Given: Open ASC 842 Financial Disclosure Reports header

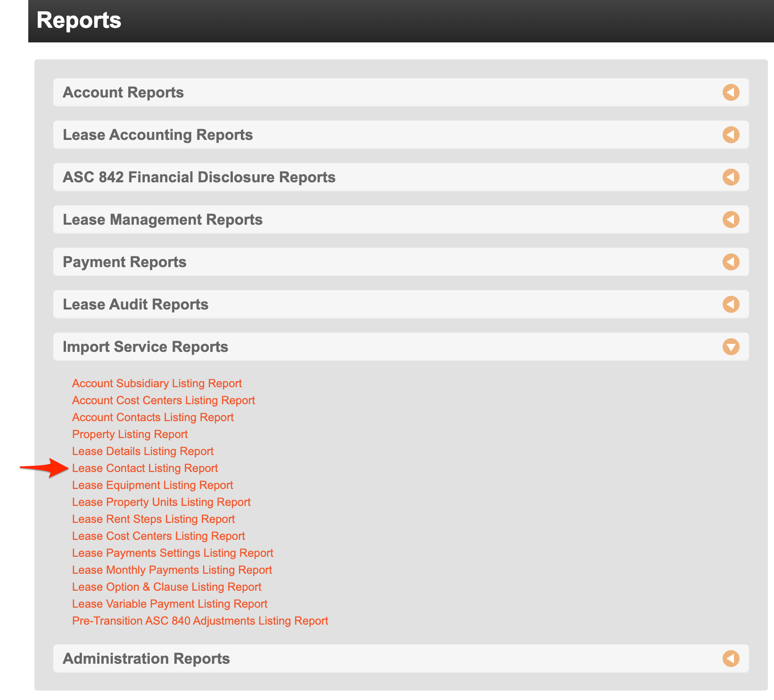Looking at the screenshot, I should [x=401, y=177].
